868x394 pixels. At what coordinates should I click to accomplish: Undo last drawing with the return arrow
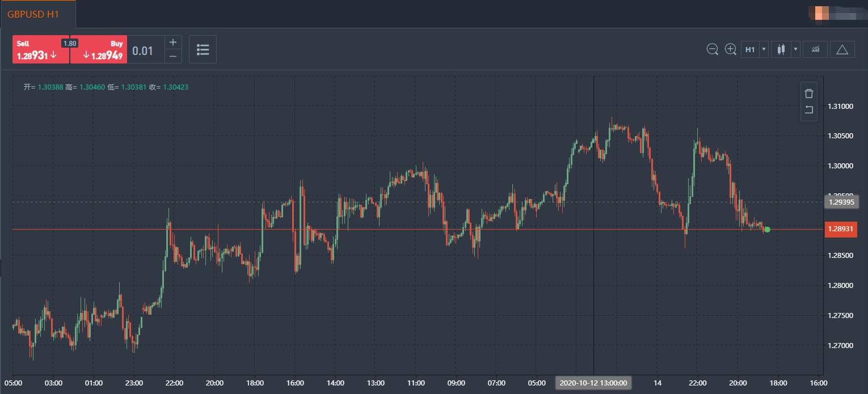[809, 110]
